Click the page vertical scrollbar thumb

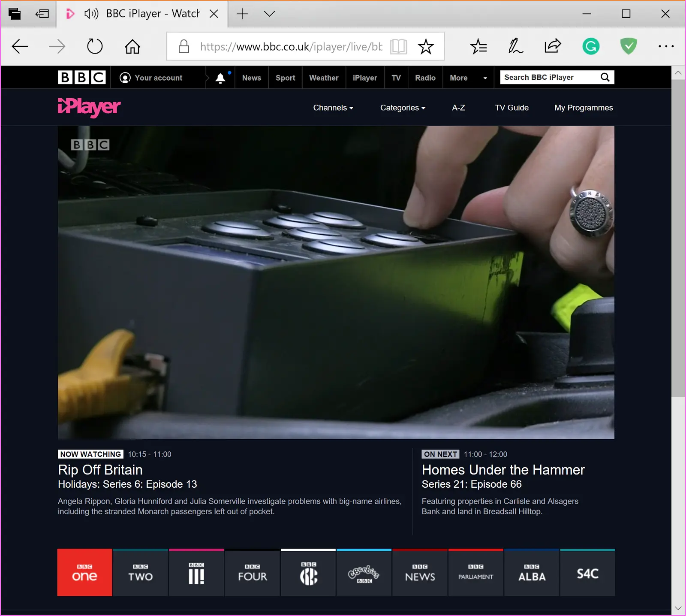tap(678, 238)
